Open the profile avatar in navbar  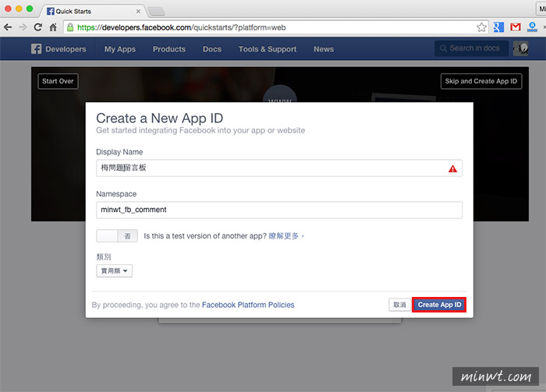click(520, 48)
